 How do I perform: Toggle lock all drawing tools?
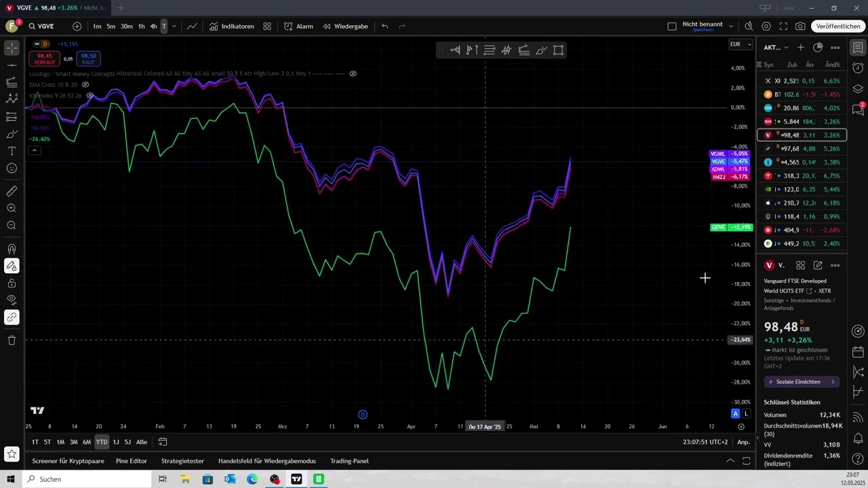[12, 283]
